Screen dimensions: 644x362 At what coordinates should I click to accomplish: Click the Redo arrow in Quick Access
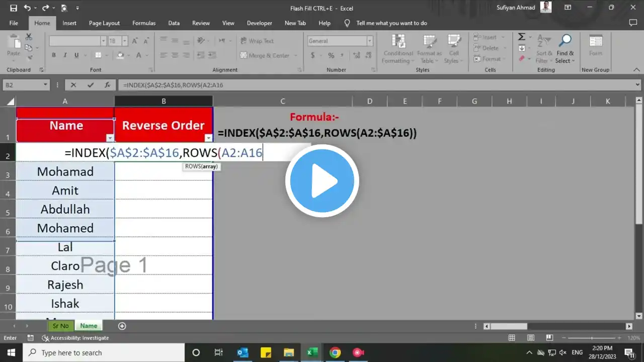click(46, 8)
